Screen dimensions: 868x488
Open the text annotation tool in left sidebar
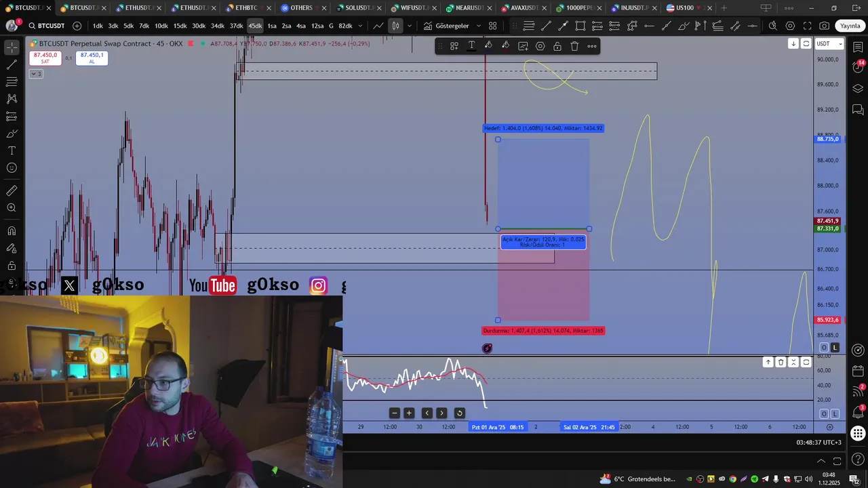click(12, 150)
